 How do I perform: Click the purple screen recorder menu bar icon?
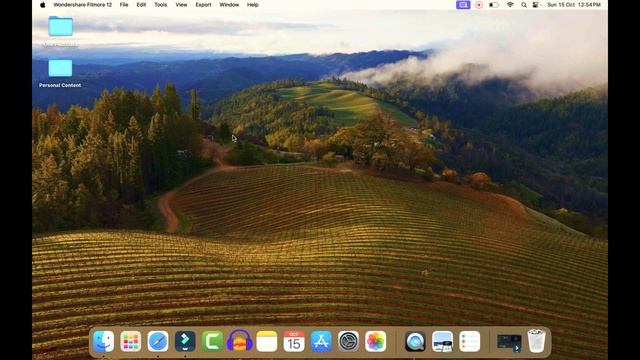point(463,5)
